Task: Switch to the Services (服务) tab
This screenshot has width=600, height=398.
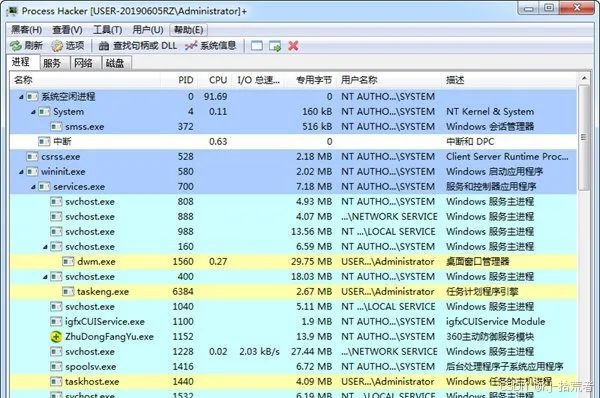Action: coord(55,63)
